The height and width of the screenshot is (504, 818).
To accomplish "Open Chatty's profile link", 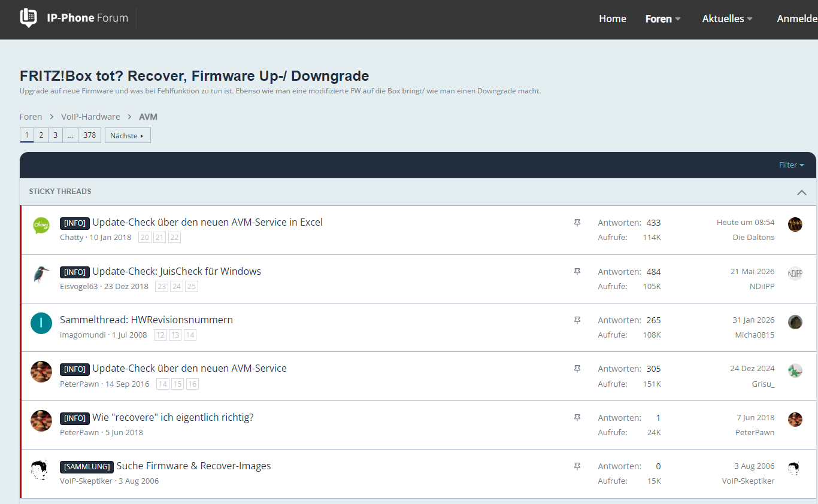I will point(72,238).
